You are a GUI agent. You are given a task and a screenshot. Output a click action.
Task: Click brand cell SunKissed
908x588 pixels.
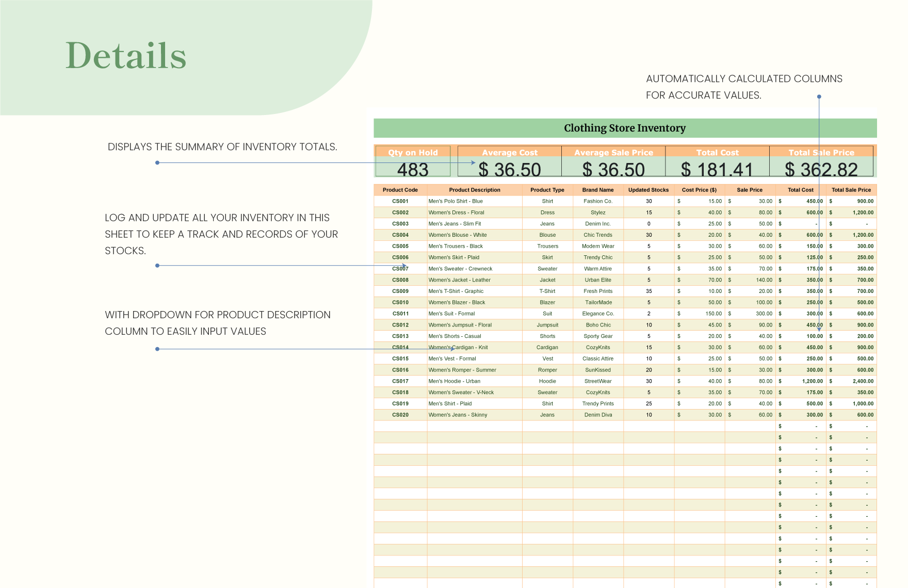click(598, 370)
